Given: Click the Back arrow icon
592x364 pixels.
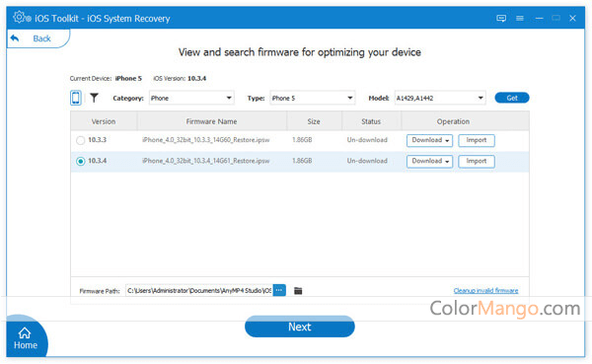Looking at the screenshot, I should [15, 38].
